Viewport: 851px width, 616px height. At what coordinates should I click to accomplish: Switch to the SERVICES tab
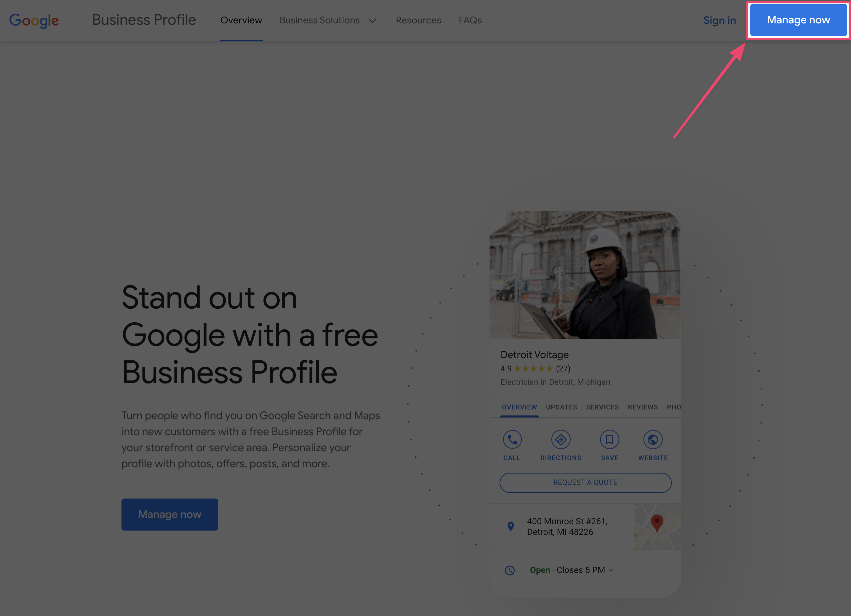[602, 407]
